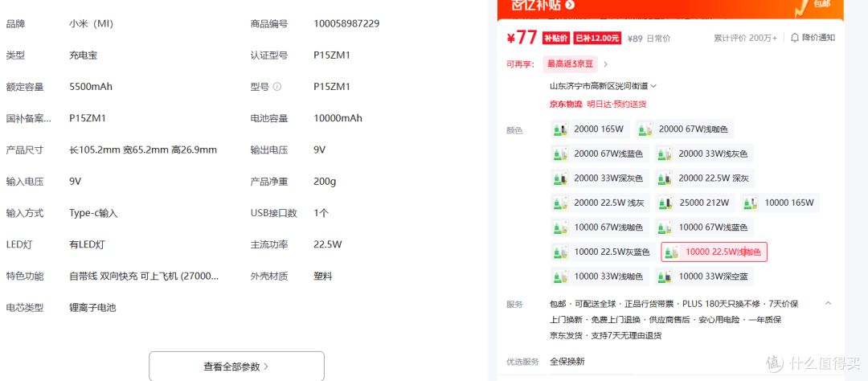The width and height of the screenshot is (868, 381).
Task: Open the arrow icon beside 亿补贴 banner
Action: (x=570, y=6)
